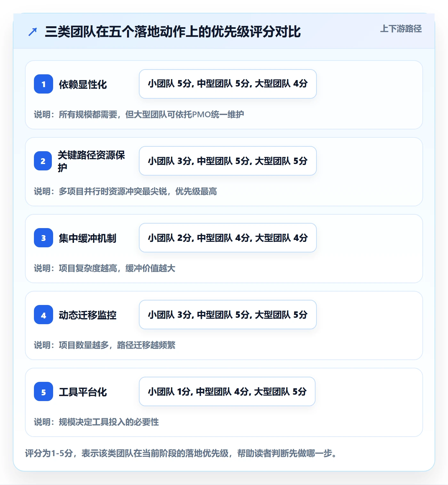
Task: Click the title 三类团队在五个落地动作上的优先级评分对比
Action: click(173, 32)
